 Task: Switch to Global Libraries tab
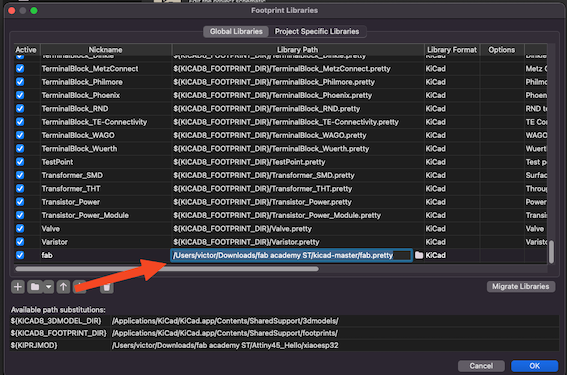tap(236, 31)
